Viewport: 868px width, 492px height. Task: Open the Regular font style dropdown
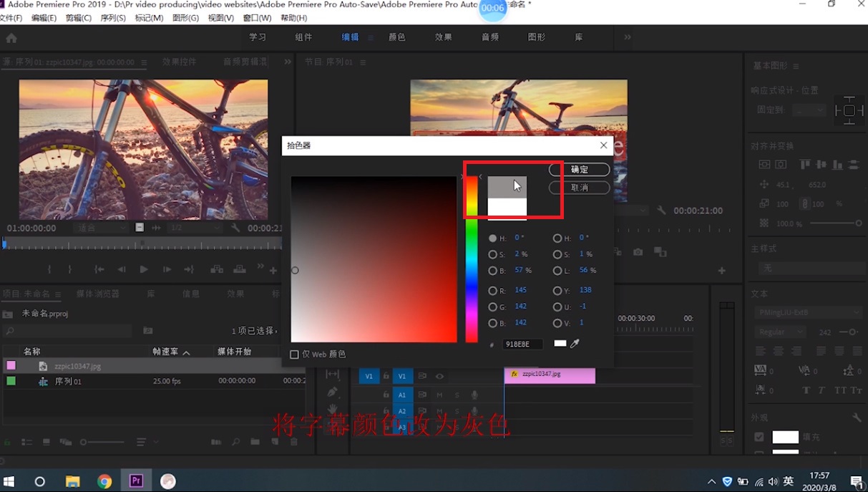click(779, 332)
